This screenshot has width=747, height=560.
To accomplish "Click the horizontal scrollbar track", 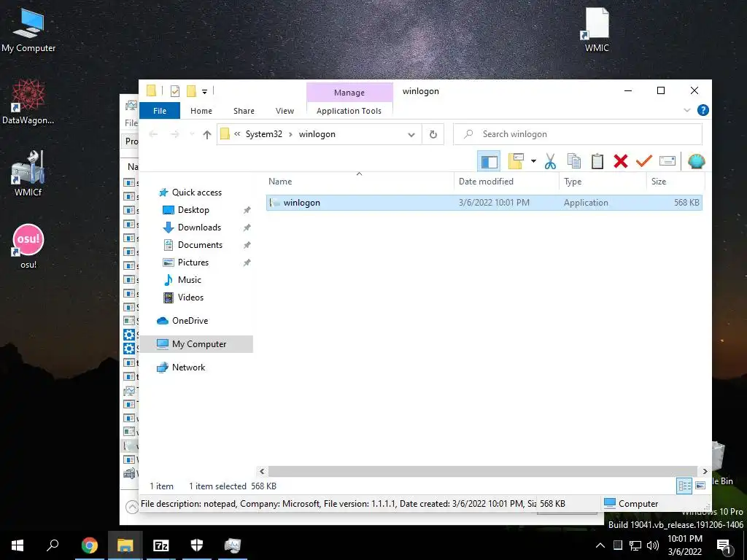I will pyautogui.click(x=483, y=471).
